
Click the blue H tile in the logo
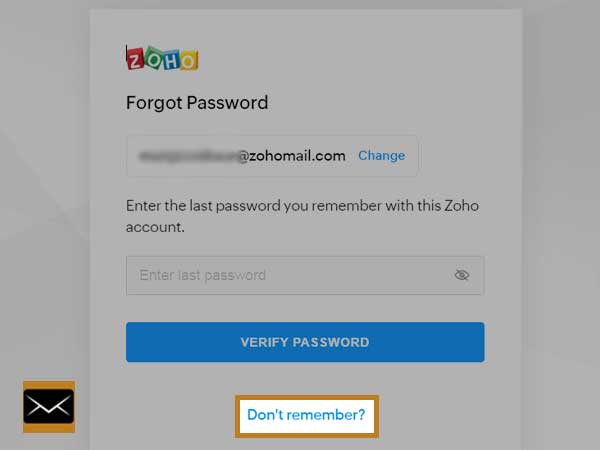coord(171,60)
